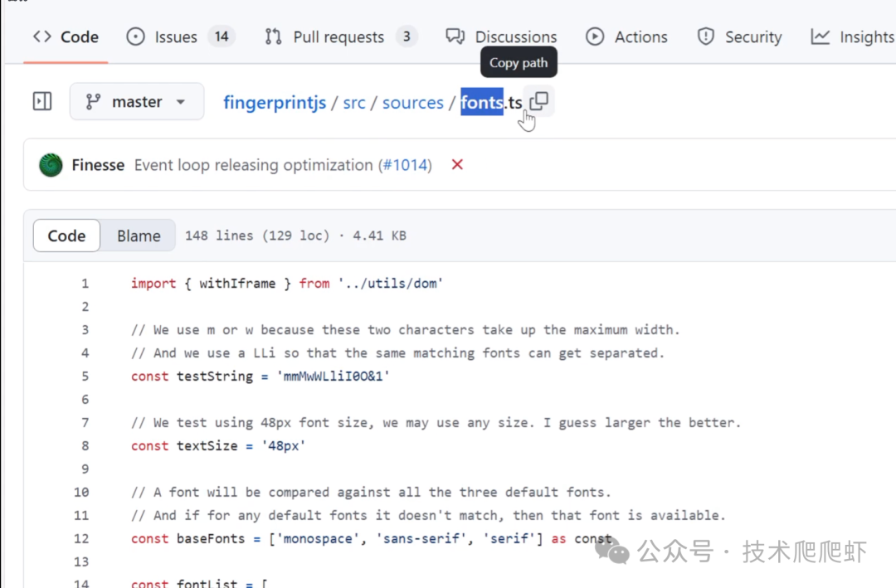Open the Event loop releasing optimization commit
This screenshot has width=896, height=588.
point(253,165)
